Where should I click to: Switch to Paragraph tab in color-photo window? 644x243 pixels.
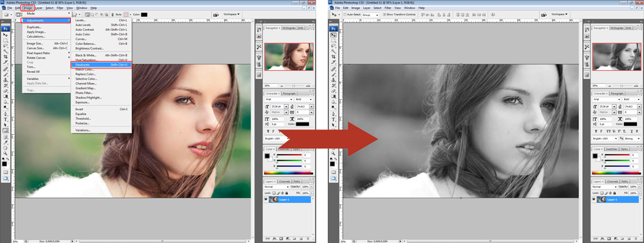(289, 93)
